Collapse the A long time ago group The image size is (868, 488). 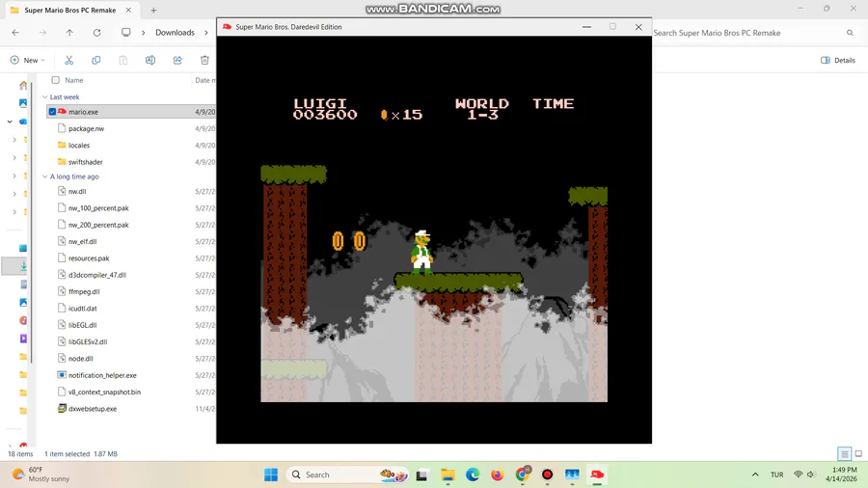pos(44,176)
